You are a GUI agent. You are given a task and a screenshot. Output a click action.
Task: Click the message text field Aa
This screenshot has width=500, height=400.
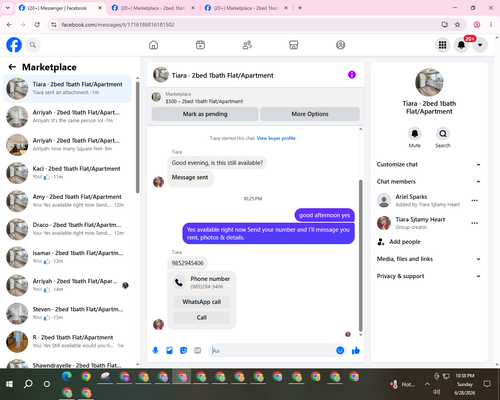coord(272,350)
